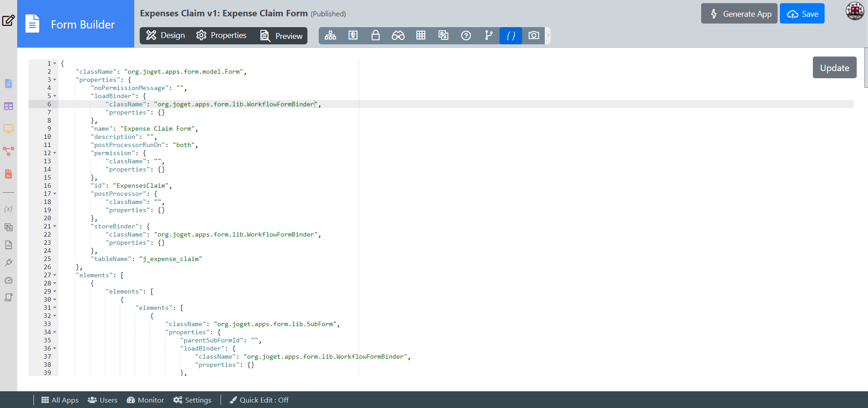The height and width of the screenshot is (408, 868).
Task: Click the yellow monitor icon in sidebar
Action: (x=8, y=128)
